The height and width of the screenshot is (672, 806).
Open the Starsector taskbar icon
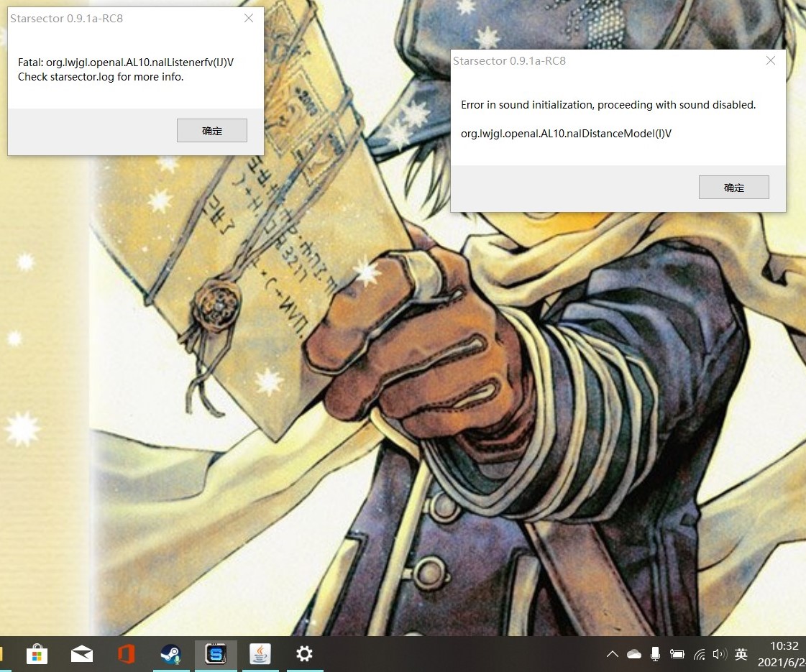(216, 654)
